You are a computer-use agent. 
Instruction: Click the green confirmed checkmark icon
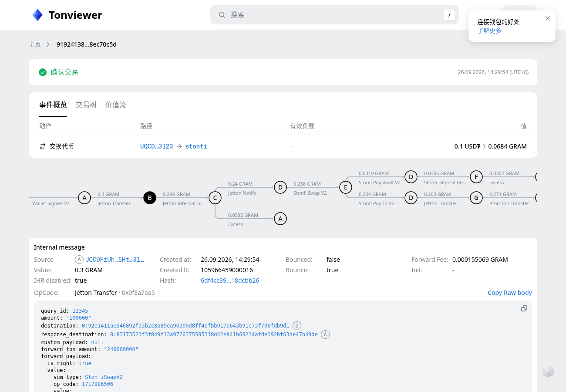coord(43,72)
